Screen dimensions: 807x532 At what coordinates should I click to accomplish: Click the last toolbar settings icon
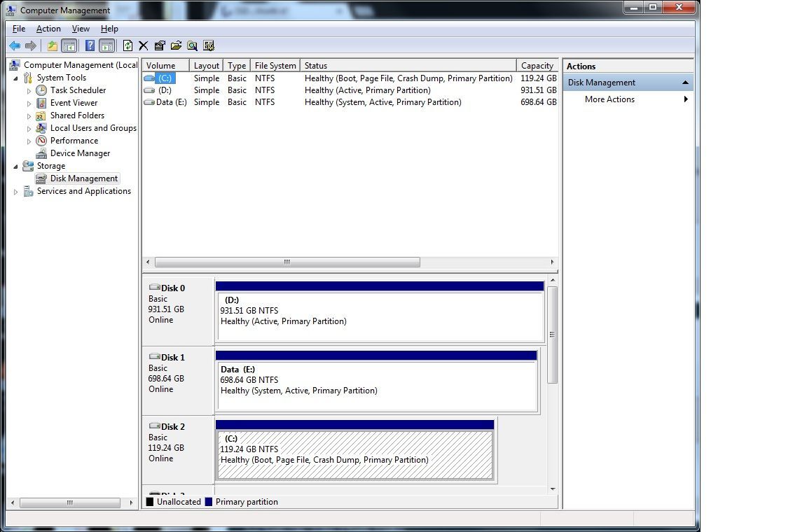coord(209,45)
